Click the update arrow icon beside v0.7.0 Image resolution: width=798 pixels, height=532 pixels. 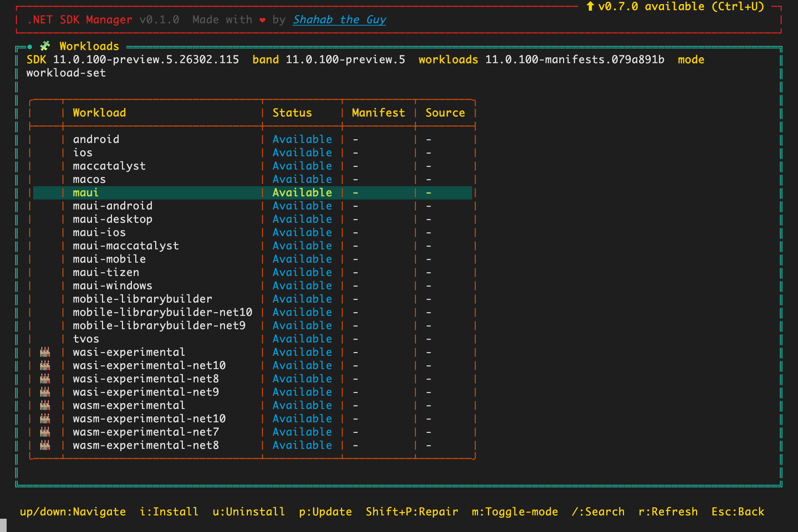click(590, 6)
